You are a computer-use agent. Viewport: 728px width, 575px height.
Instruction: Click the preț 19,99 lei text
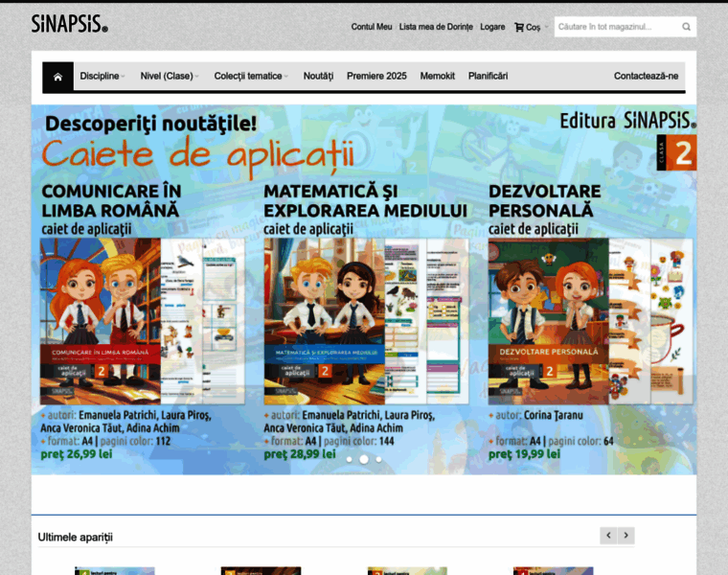click(524, 454)
